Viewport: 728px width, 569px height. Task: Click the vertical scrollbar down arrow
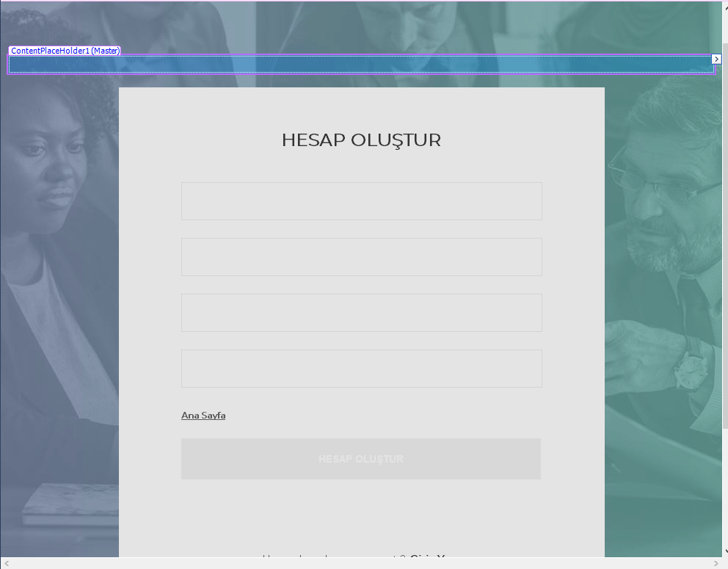point(725,551)
